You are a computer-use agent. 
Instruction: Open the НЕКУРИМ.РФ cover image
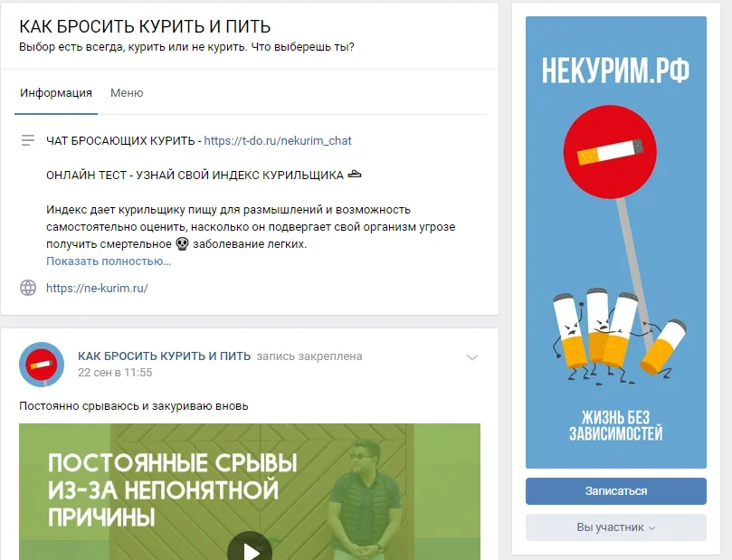616,242
